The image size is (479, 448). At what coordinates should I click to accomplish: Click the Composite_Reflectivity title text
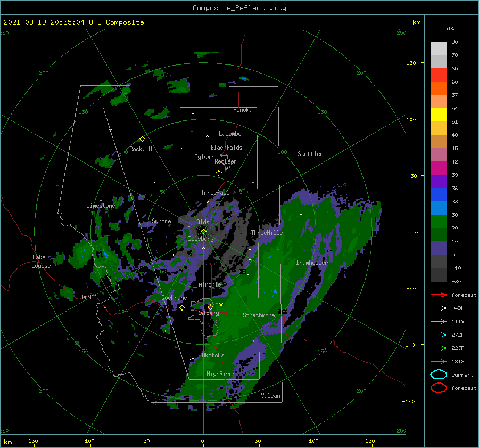pyautogui.click(x=240, y=8)
